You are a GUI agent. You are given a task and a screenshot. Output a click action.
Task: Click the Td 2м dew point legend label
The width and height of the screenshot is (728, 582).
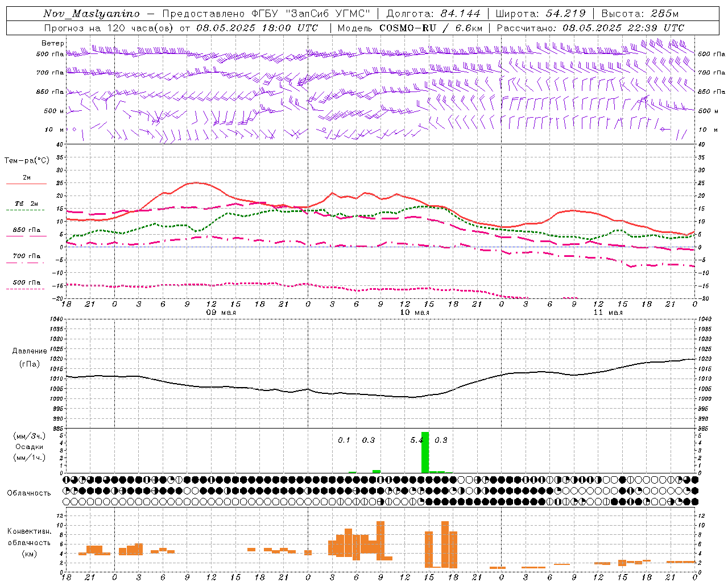click(27, 203)
